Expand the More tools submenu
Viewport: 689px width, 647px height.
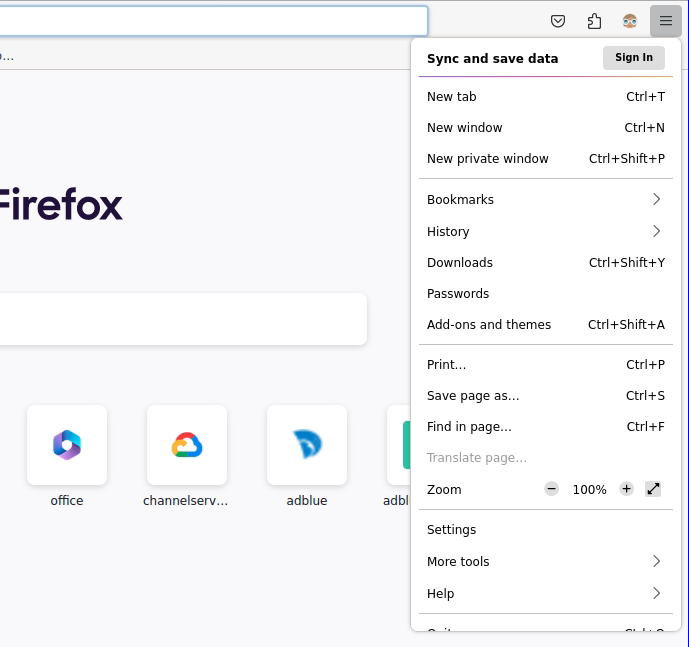click(x=545, y=561)
